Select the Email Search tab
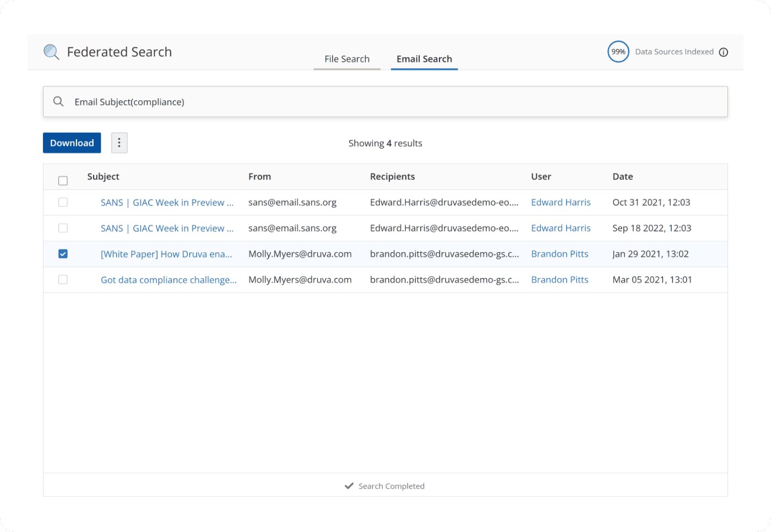This screenshot has height=532, width=771. 424,59
